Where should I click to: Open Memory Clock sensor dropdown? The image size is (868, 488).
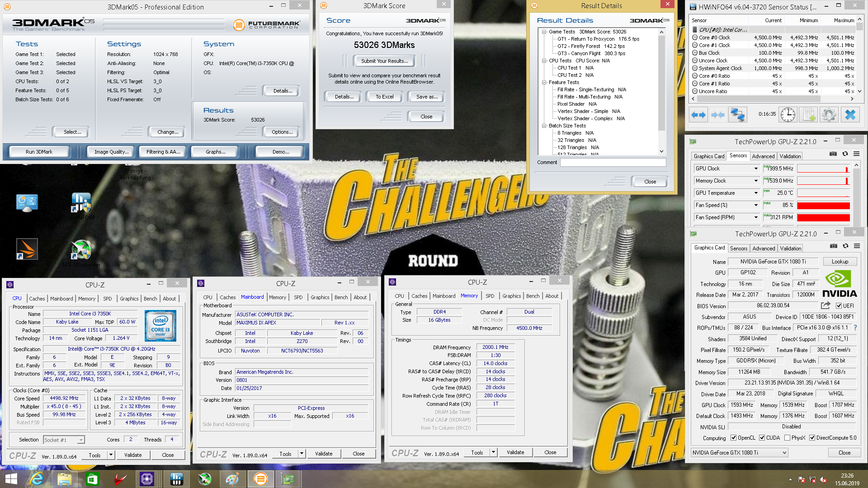[x=755, y=181]
